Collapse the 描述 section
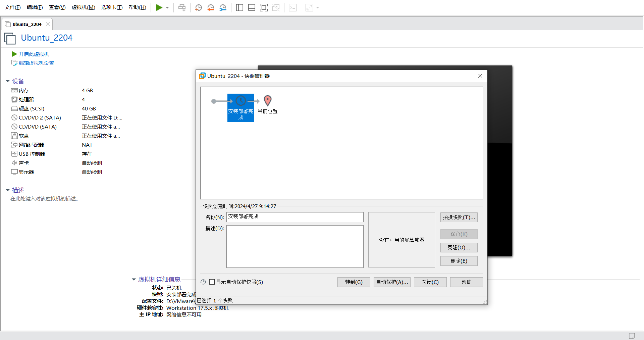The height and width of the screenshot is (340, 644). [x=8, y=190]
